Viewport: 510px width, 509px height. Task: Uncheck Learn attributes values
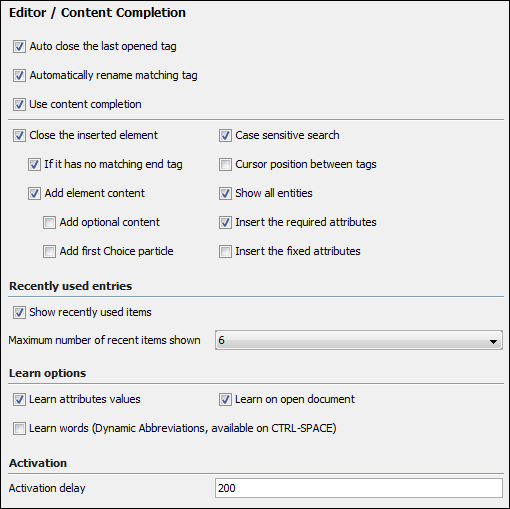(19, 400)
